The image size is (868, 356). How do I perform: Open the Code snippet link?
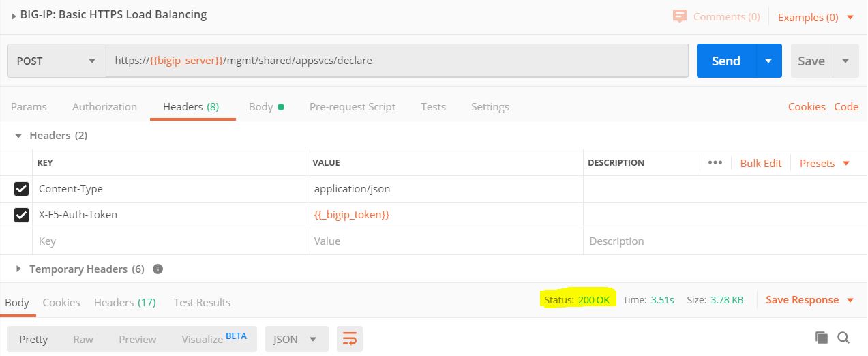(846, 106)
